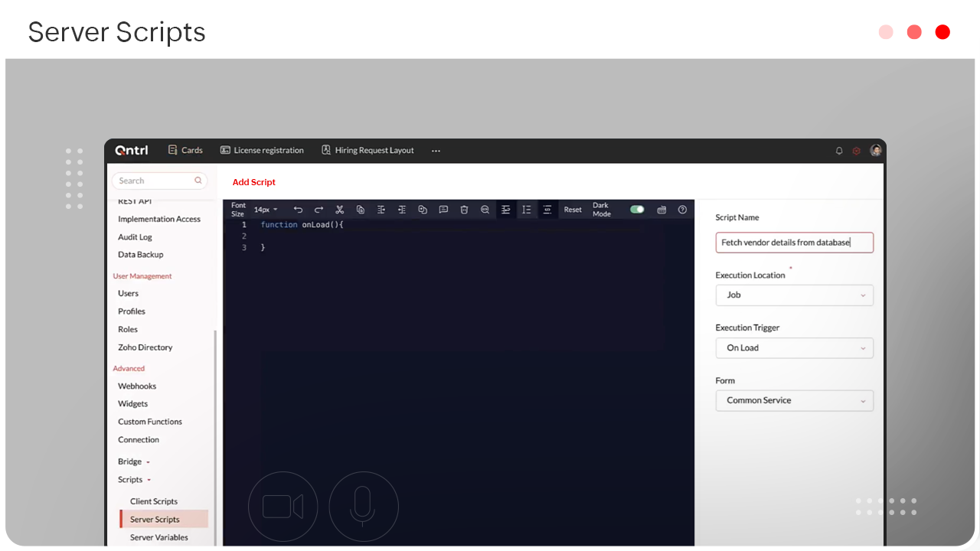This screenshot has width=980, height=551.
Task: Click the Reset button in the toolbar
Action: [x=572, y=210]
